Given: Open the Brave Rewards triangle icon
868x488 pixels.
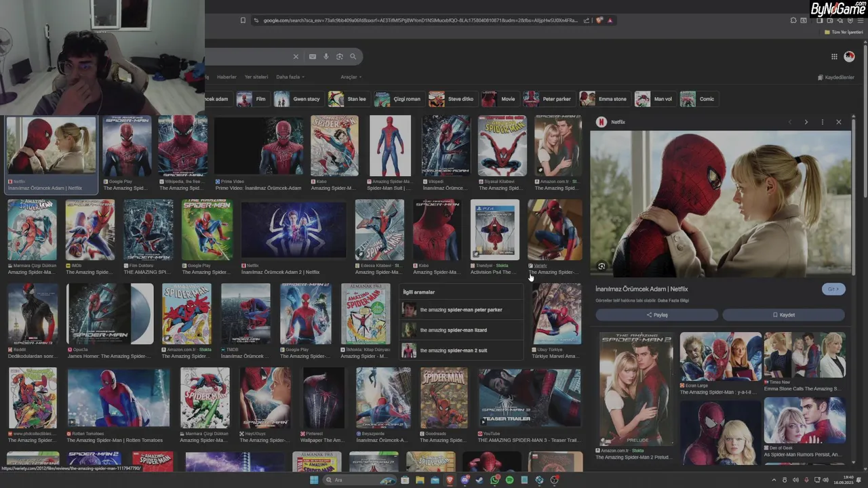Looking at the screenshot, I should click(x=610, y=20).
